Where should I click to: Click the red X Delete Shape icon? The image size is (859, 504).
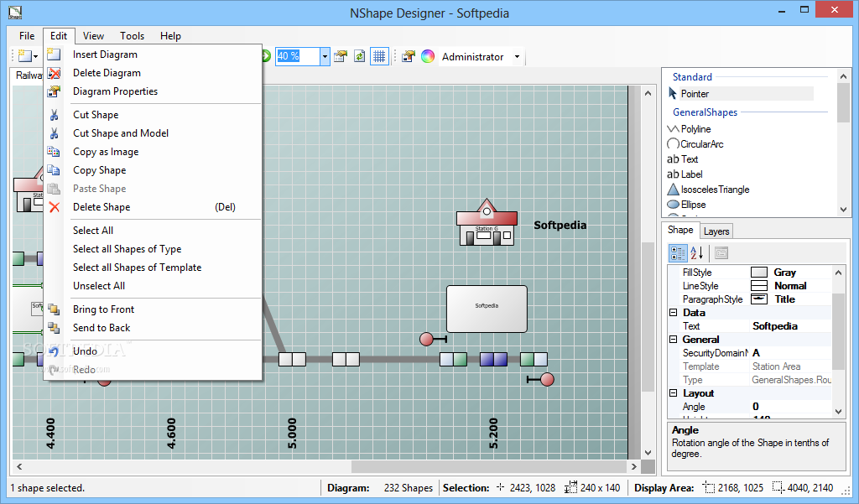(x=54, y=207)
